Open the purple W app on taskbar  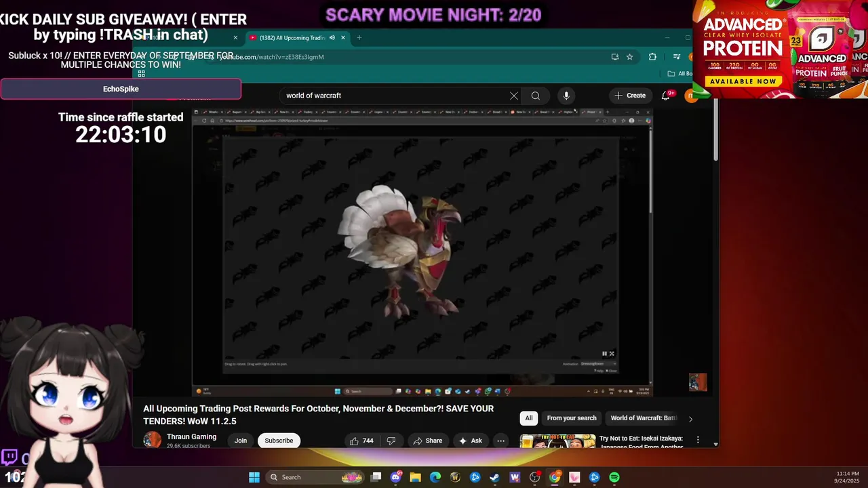tap(515, 477)
